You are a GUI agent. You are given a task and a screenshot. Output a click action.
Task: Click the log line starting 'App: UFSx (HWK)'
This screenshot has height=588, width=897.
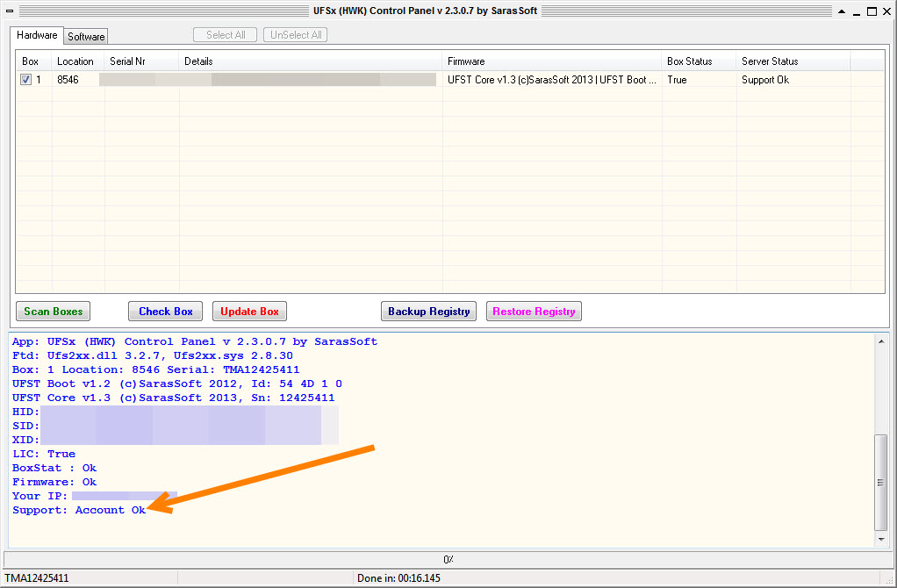[195, 341]
